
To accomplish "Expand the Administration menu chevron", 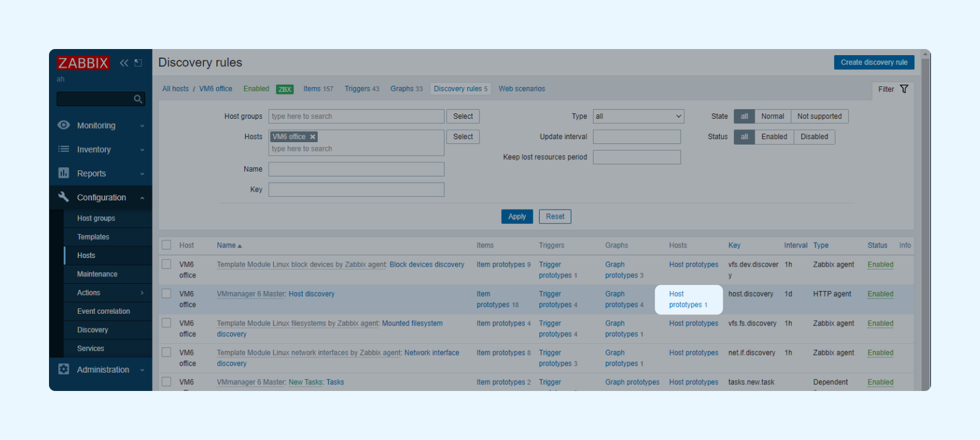I will click(142, 370).
